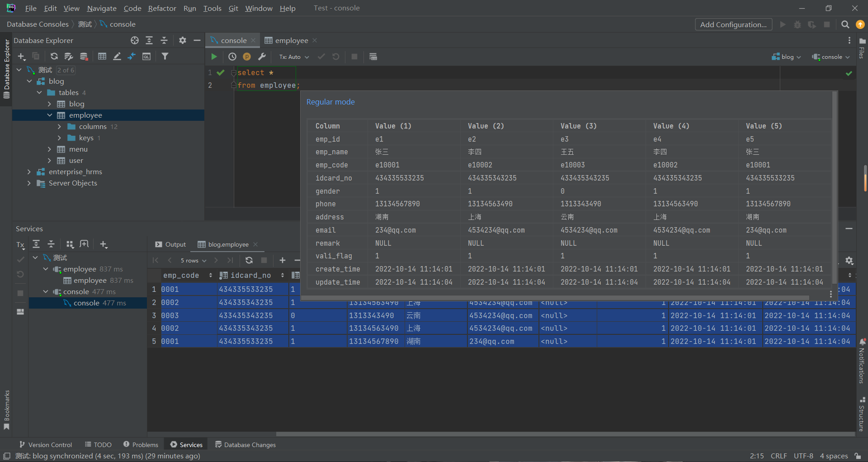
Task: Open query execution settings wrench icon
Action: pyautogui.click(x=262, y=57)
